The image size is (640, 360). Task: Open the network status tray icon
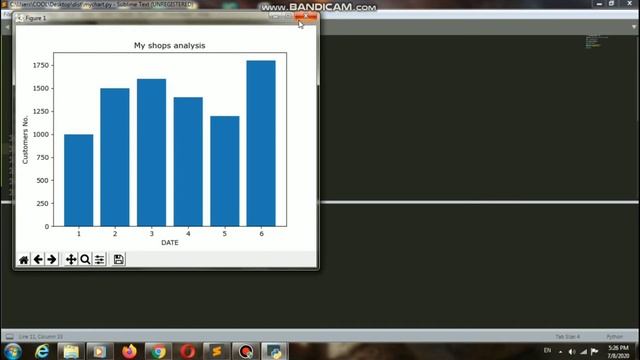(583, 351)
